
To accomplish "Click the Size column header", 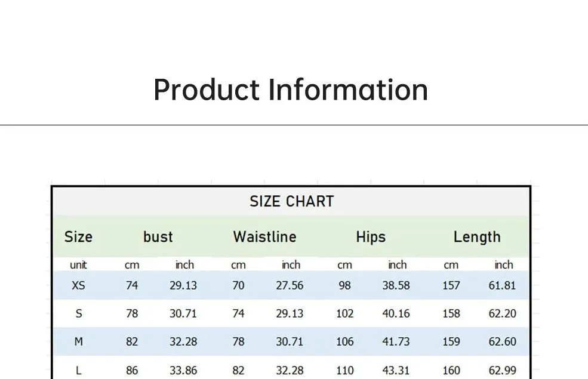I will point(78,237).
